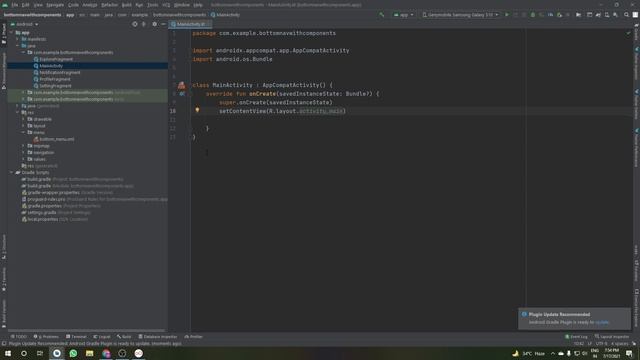Expand the mipmap folder
Screen dimensions: 640x360
pos(23,146)
